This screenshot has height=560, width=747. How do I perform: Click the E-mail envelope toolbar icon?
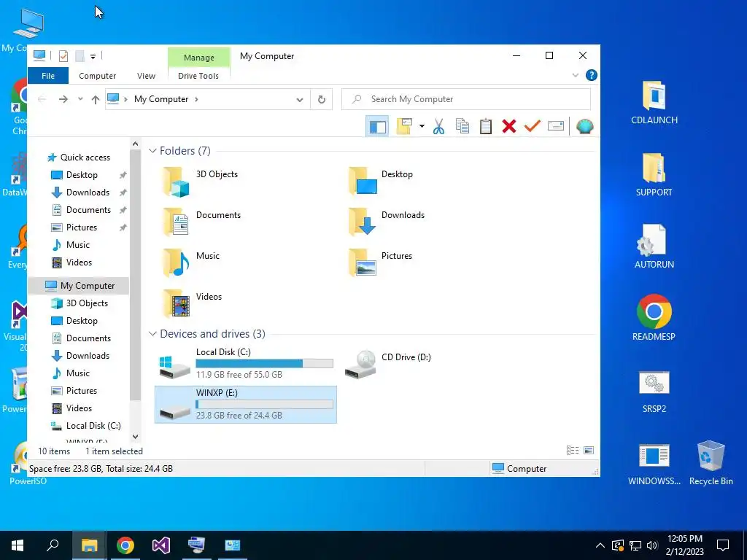pyautogui.click(x=555, y=126)
